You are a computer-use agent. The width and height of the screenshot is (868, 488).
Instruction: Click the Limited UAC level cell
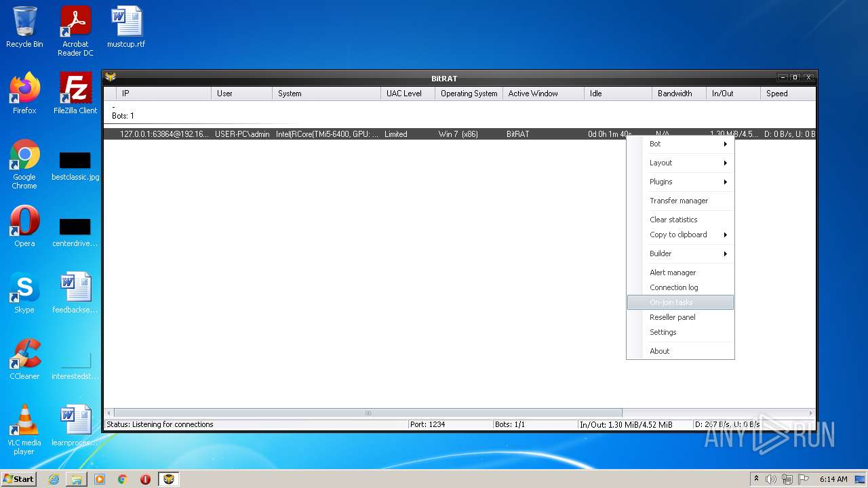click(396, 134)
